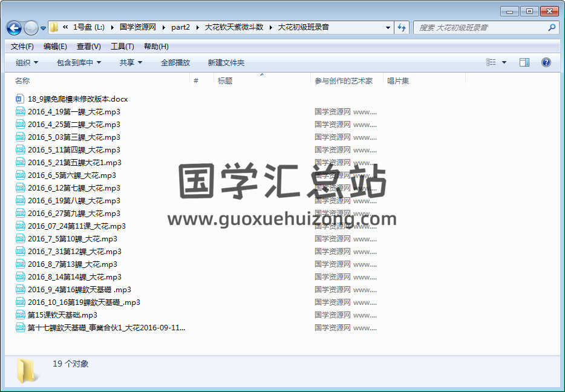Open the 工具(T) menu
Image resolution: width=565 pixels, height=392 pixels.
[x=122, y=47]
